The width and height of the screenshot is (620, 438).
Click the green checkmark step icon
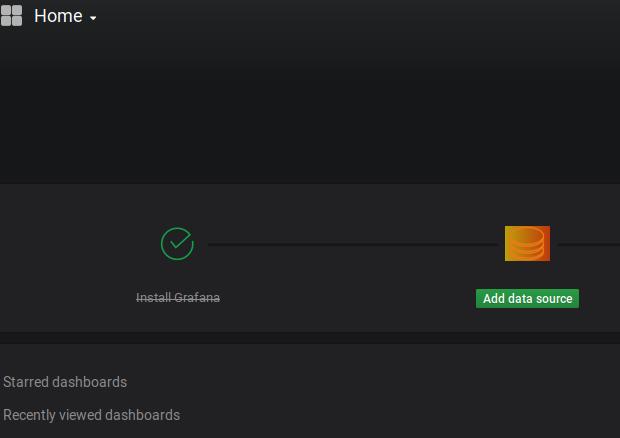(x=177, y=243)
